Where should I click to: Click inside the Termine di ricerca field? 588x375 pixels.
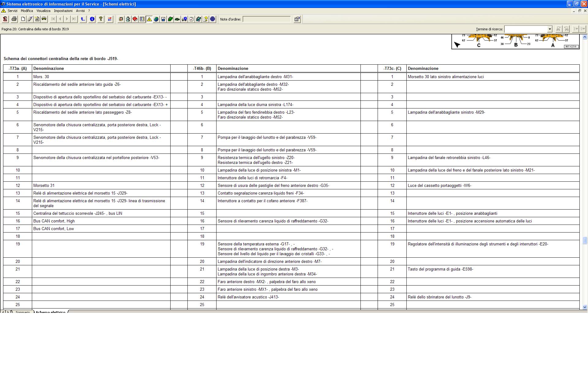[x=526, y=29]
